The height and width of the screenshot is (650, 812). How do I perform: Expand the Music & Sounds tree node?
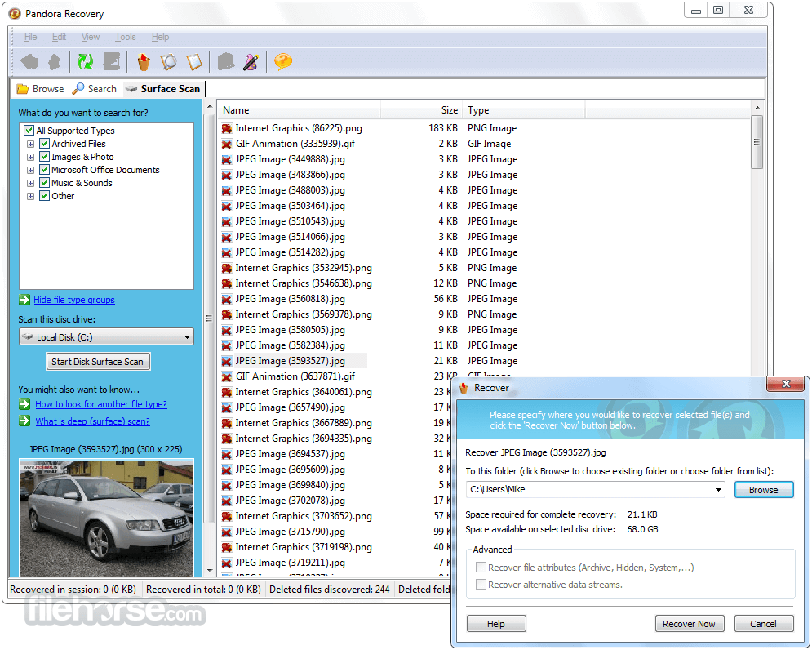[30, 184]
